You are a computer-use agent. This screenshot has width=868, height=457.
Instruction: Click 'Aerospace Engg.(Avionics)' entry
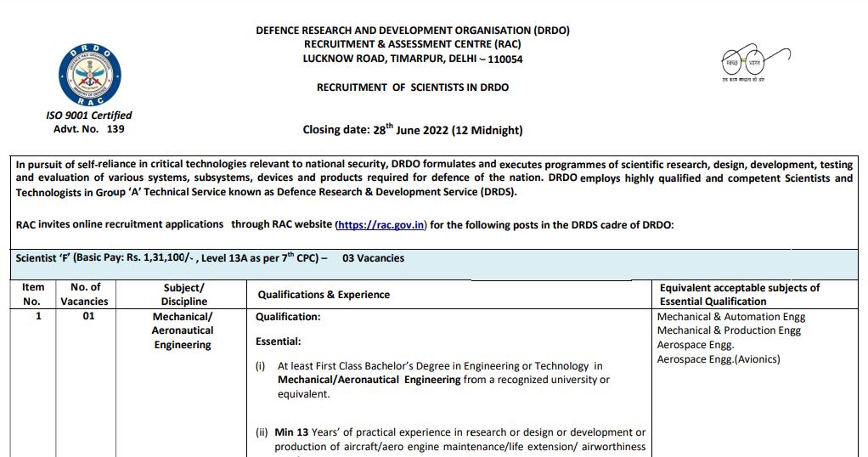point(719,359)
